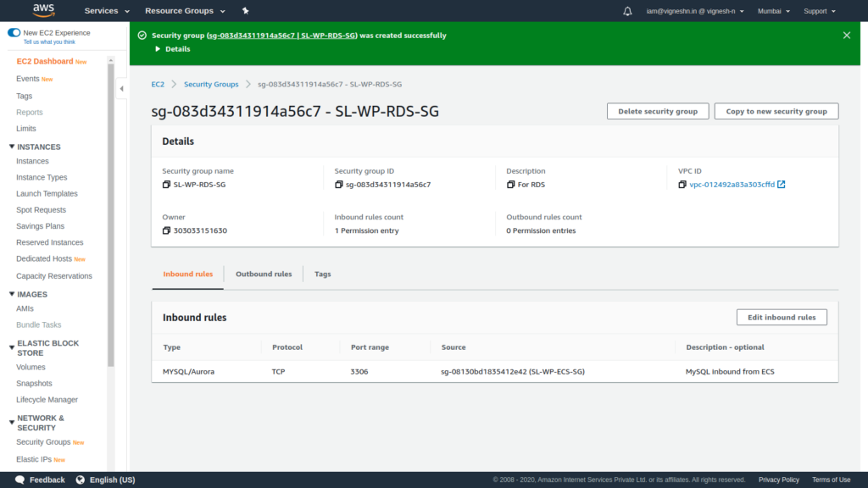The width and height of the screenshot is (868, 488).
Task: Collapse the IMAGES sidebar section
Action: coord(12,294)
